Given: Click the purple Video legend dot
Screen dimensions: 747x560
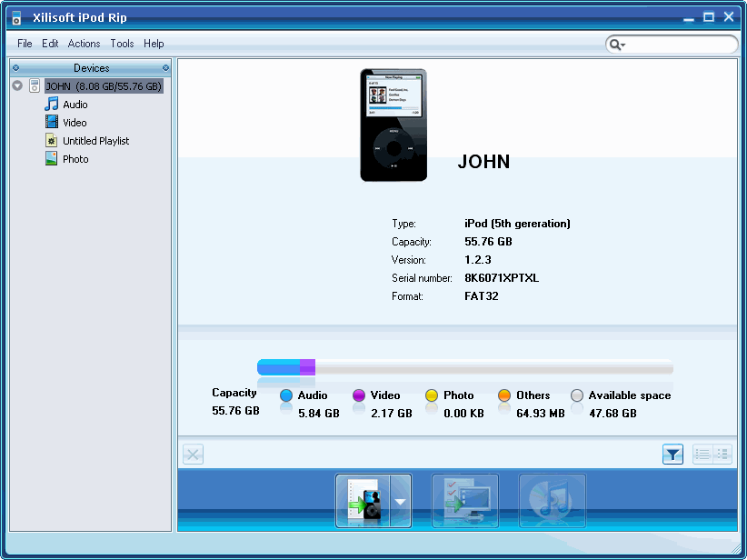Looking at the screenshot, I should 359,395.
